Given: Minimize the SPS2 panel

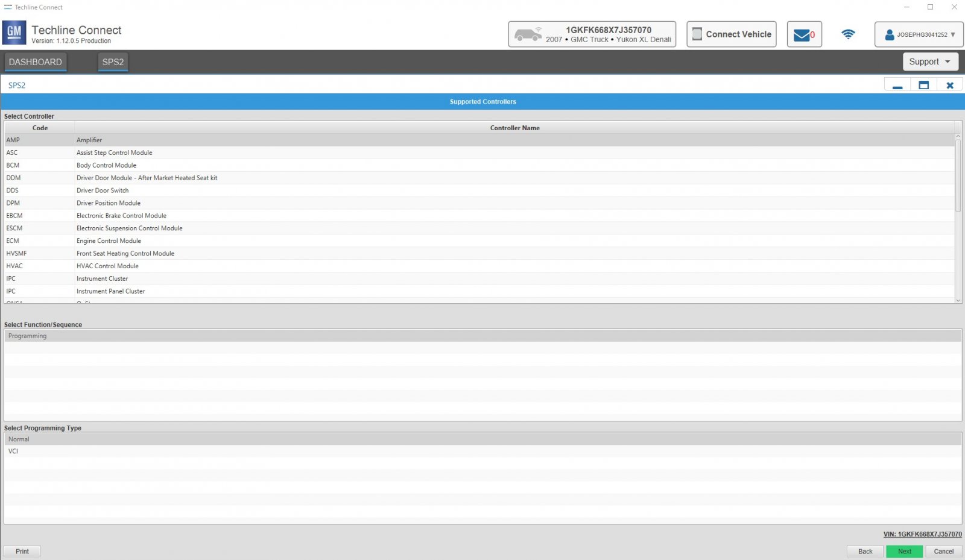Looking at the screenshot, I should 897,85.
